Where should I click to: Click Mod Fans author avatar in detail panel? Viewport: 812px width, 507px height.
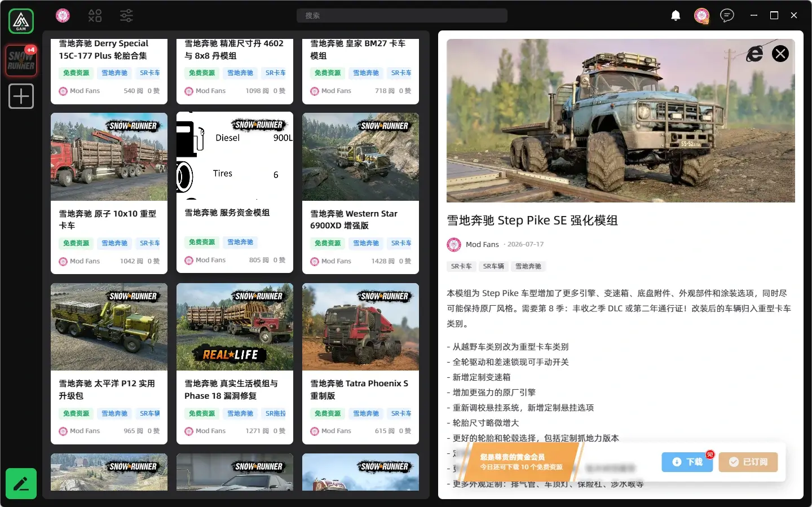(x=454, y=244)
